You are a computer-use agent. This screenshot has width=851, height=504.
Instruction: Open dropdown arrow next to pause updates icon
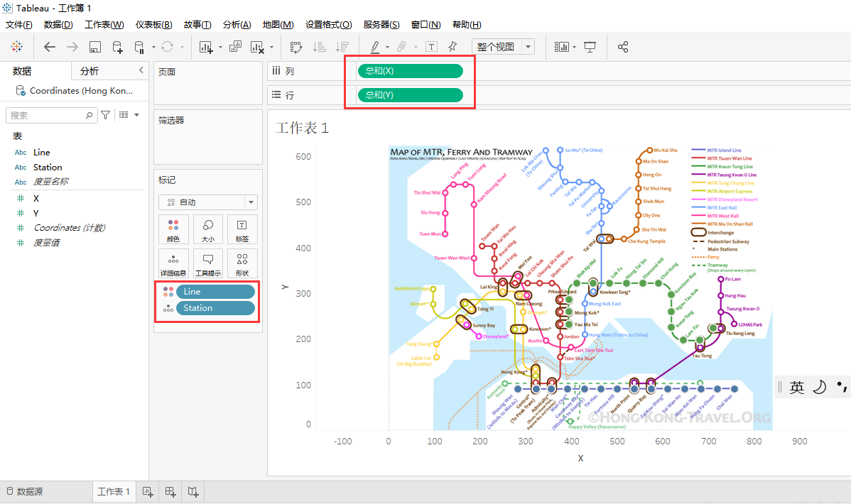click(153, 47)
